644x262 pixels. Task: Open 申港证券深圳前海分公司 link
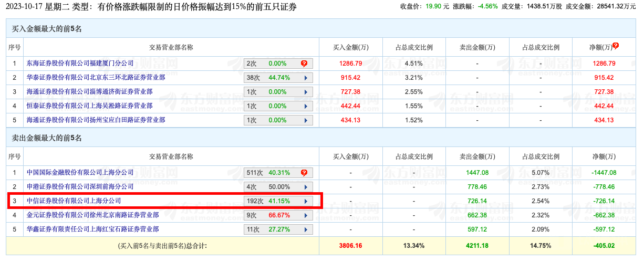coord(80,187)
